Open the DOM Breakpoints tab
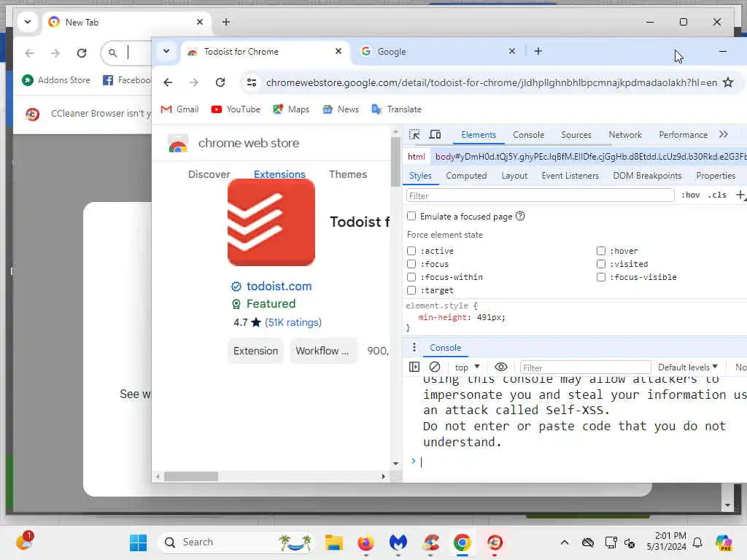747x560 pixels. (647, 176)
